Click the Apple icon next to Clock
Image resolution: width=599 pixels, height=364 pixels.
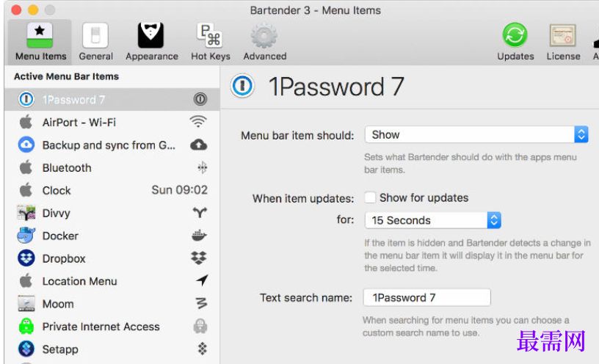(x=26, y=189)
